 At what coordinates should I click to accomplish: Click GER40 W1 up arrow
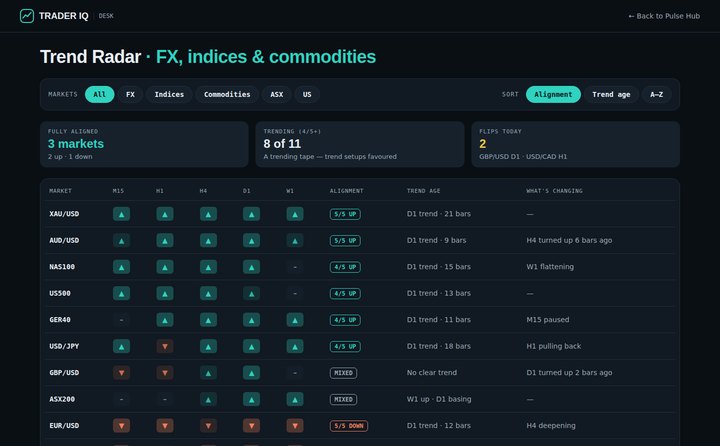coord(295,320)
